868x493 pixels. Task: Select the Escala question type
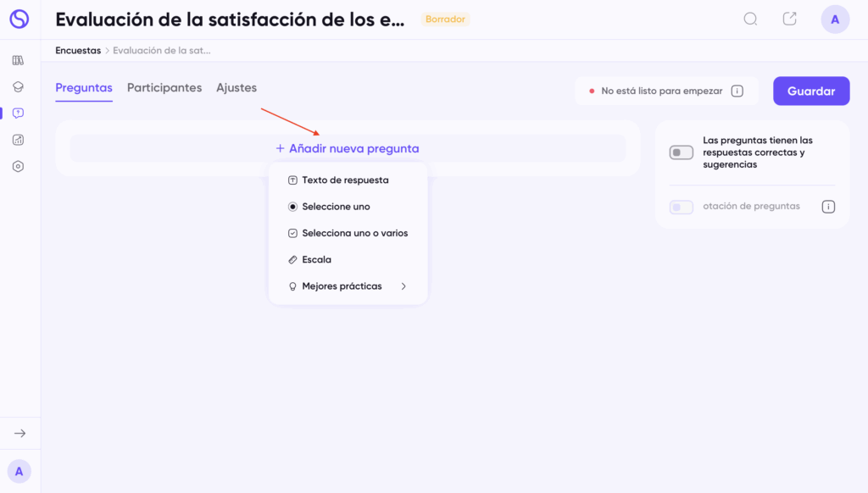point(316,260)
